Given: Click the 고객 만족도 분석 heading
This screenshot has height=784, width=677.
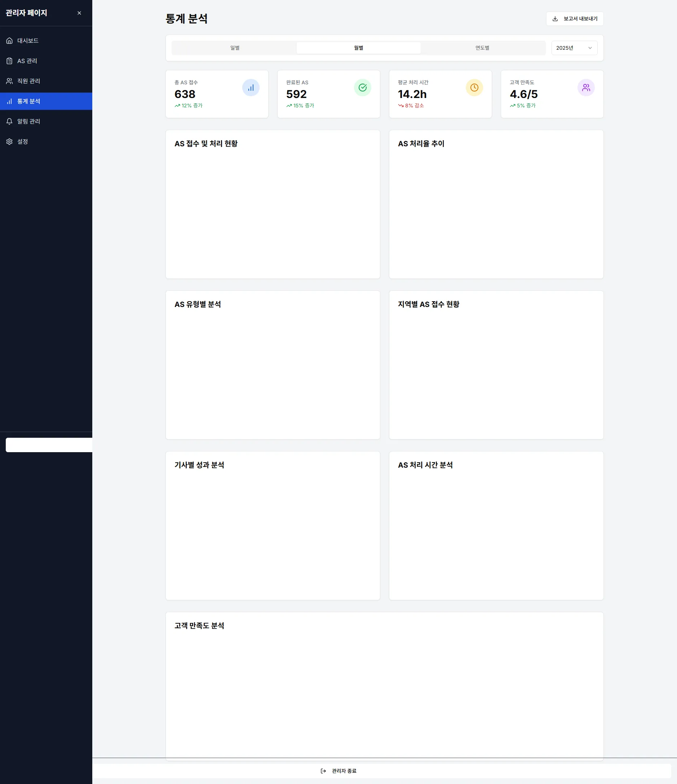Looking at the screenshot, I should coord(199,626).
